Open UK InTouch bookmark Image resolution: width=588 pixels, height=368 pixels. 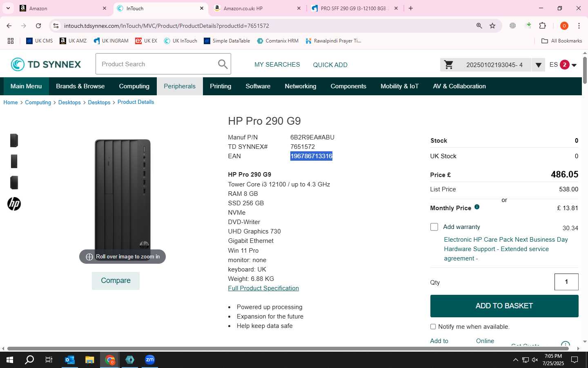[180, 41]
